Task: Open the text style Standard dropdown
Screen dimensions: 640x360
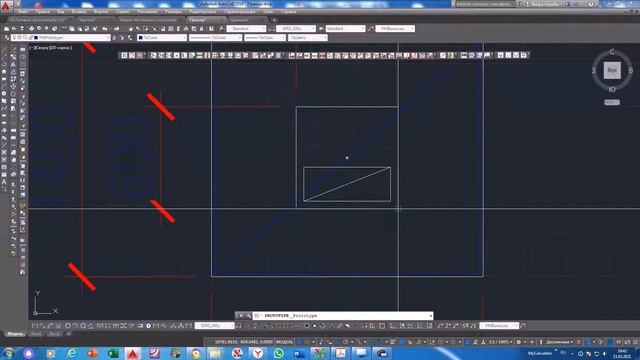Action: pos(246,29)
